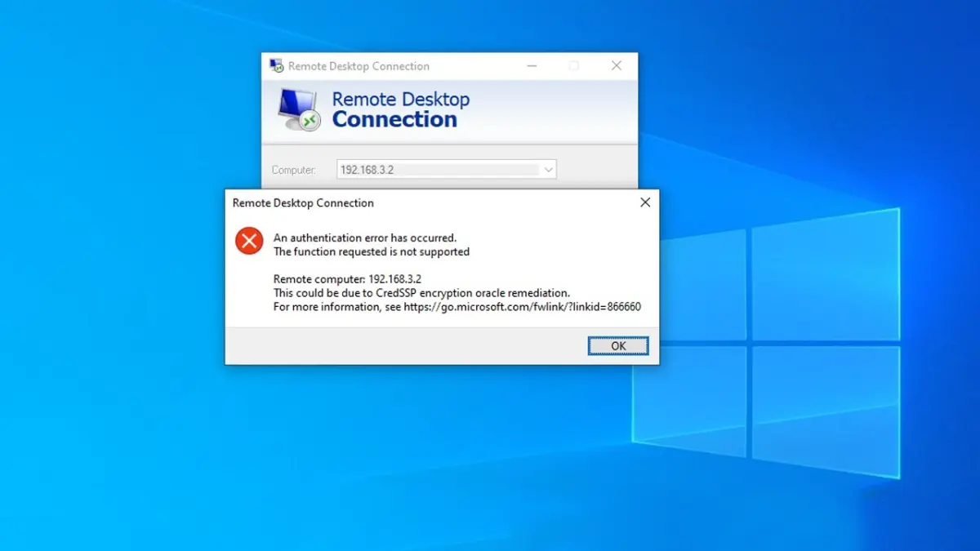Click the "function requested is not supported" line
Image resolution: width=980 pixels, height=551 pixels.
(x=372, y=251)
